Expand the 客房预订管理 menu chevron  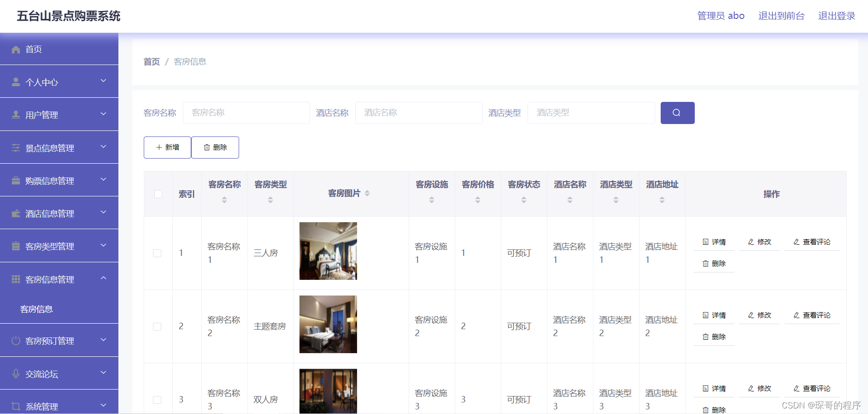pos(103,340)
